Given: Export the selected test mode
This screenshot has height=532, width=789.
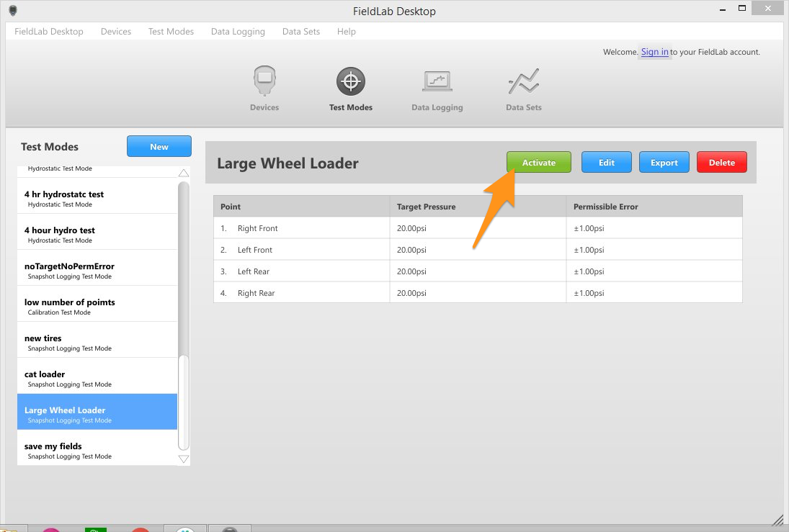Looking at the screenshot, I should 664,163.
